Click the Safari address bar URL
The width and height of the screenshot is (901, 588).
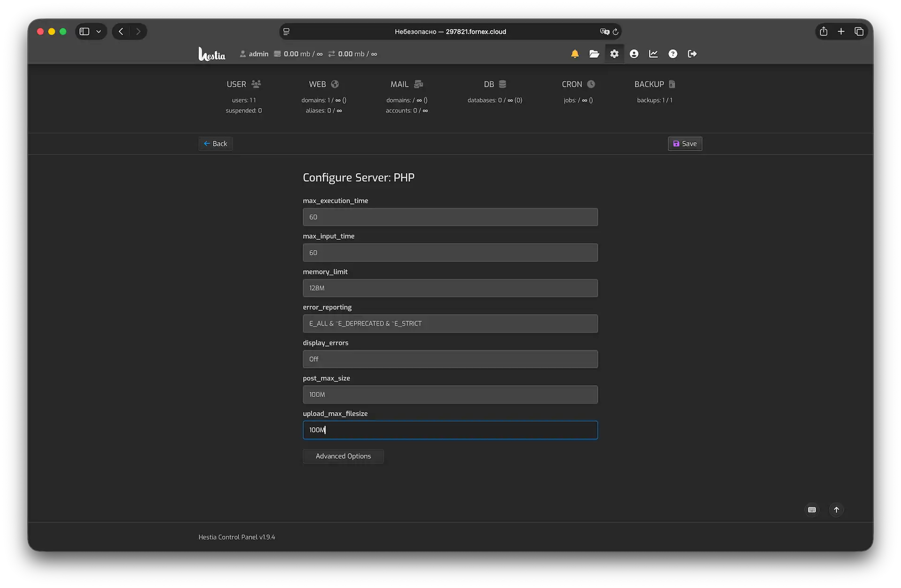450,32
